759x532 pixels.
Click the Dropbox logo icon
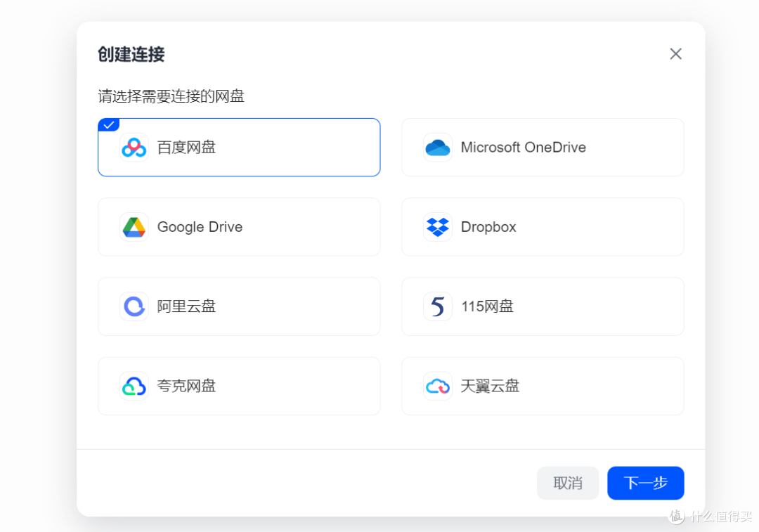click(x=438, y=226)
